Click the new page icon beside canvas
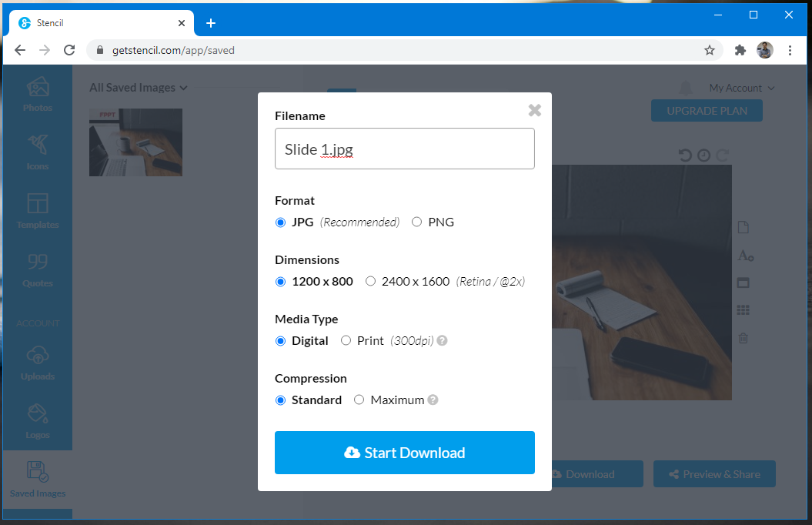812x525 pixels. (x=743, y=227)
